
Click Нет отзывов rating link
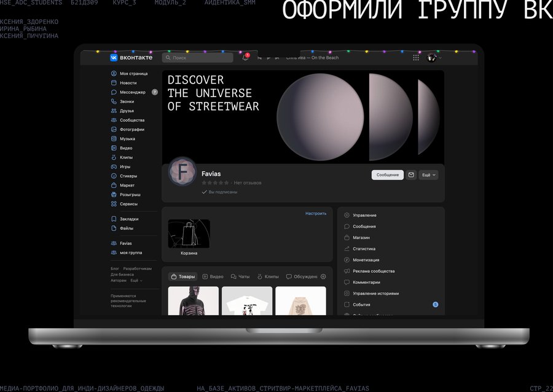[248, 182]
